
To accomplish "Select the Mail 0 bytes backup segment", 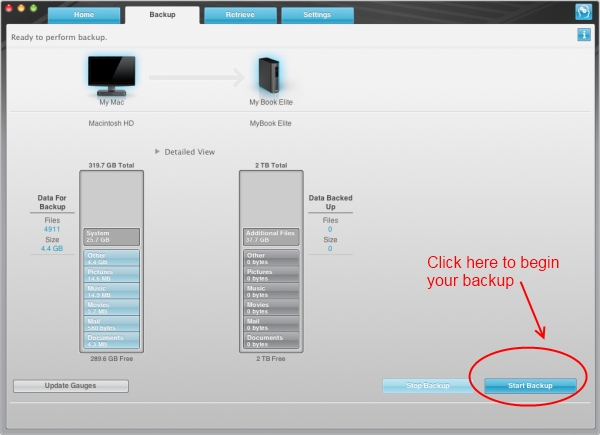I will point(271,324).
